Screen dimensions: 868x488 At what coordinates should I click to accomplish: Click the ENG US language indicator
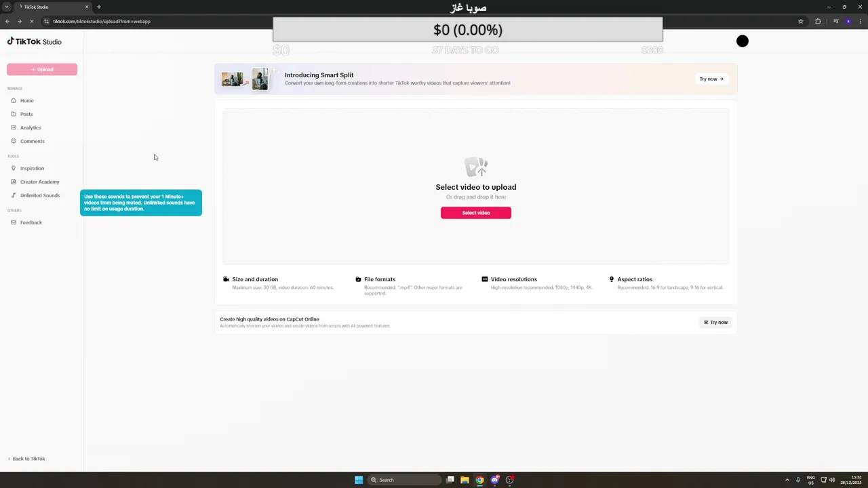(x=811, y=480)
